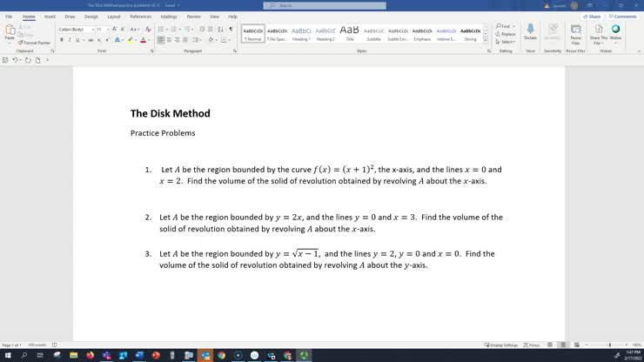Click the Comments button
The height and width of the screenshot is (362, 644).
tap(623, 16)
